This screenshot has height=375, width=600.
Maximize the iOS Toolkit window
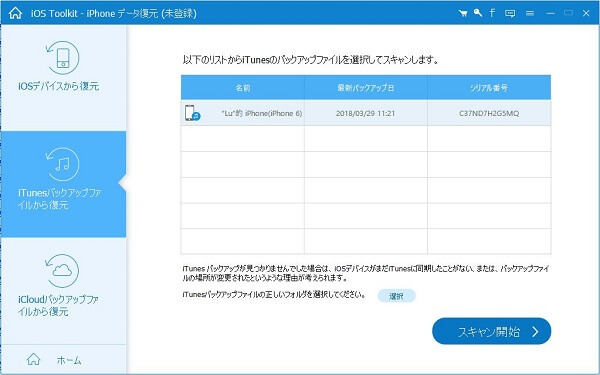569,13
